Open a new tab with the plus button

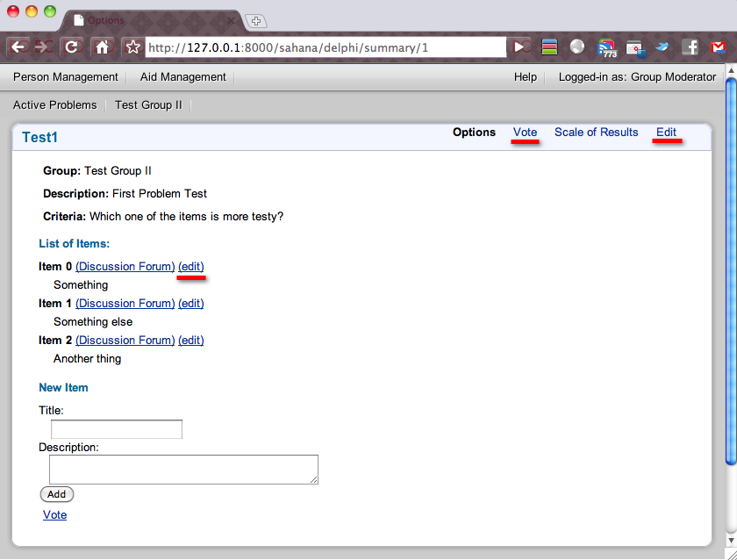[256, 21]
